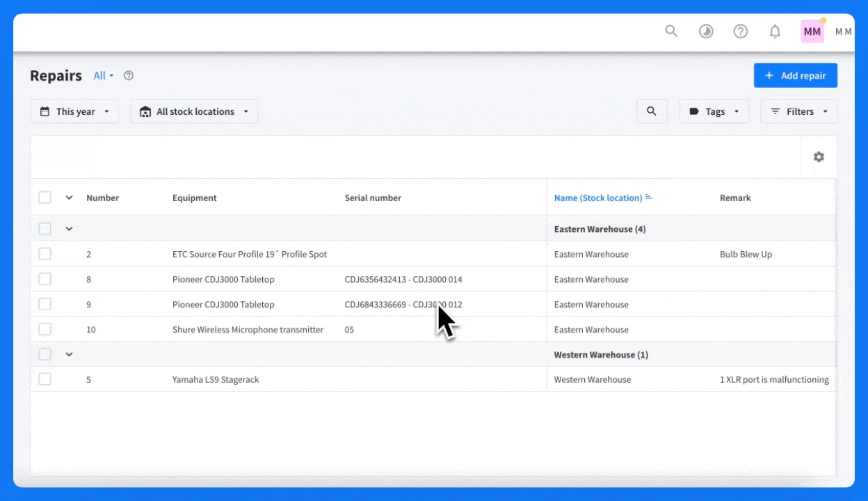Open the Filters dropdown
This screenshot has height=501, width=868.
(x=799, y=111)
